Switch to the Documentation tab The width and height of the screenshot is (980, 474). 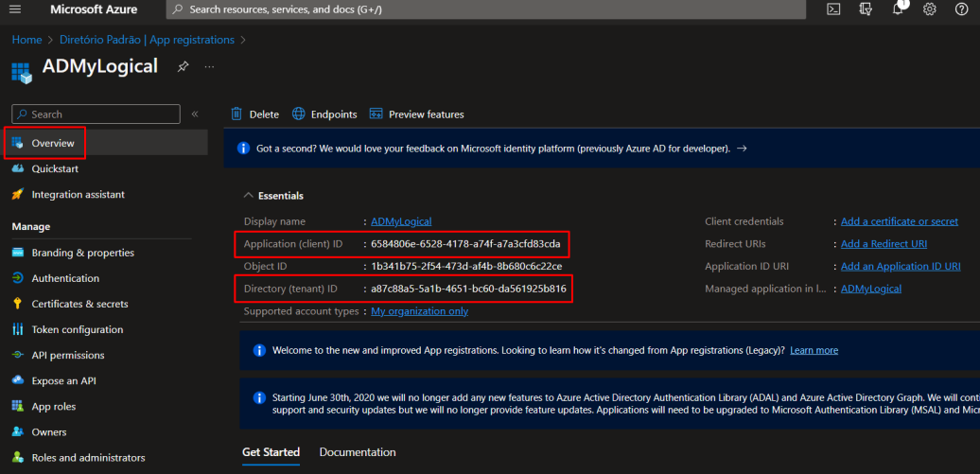click(x=358, y=452)
